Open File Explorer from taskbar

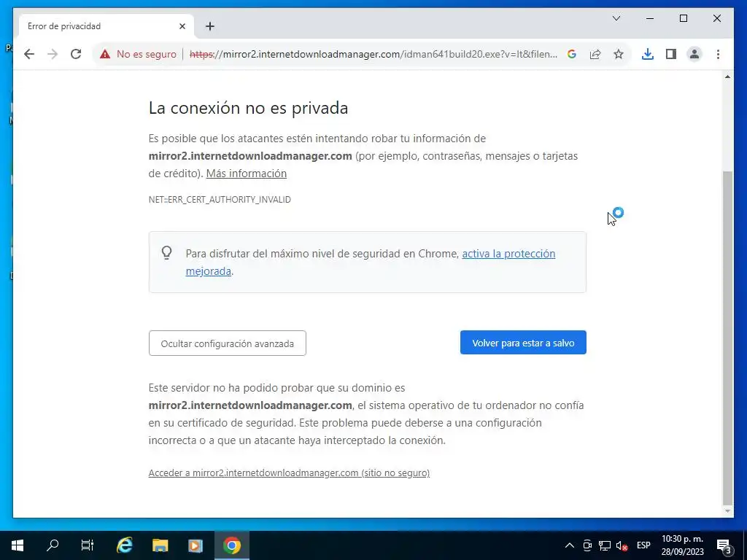(160, 545)
